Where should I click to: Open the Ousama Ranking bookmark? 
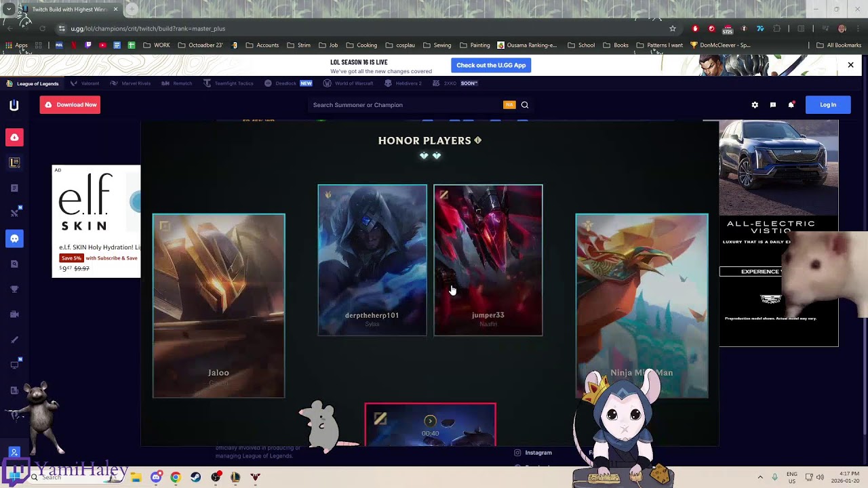pos(527,45)
